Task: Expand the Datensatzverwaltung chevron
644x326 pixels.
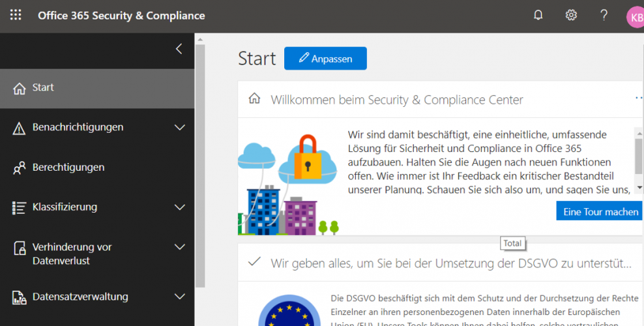Action: pyautogui.click(x=180, y=296)
